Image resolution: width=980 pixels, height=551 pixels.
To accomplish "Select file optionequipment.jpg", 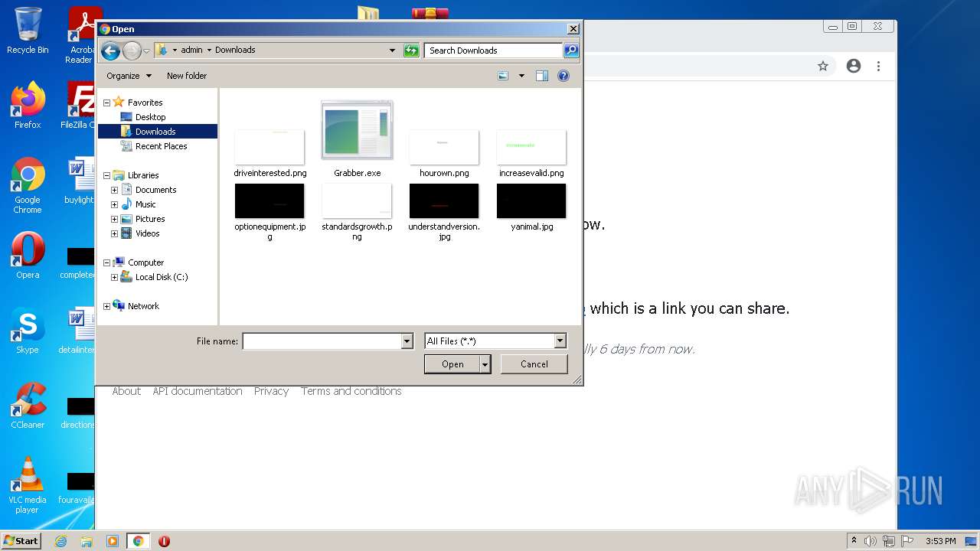I will (x=269, y=212).
